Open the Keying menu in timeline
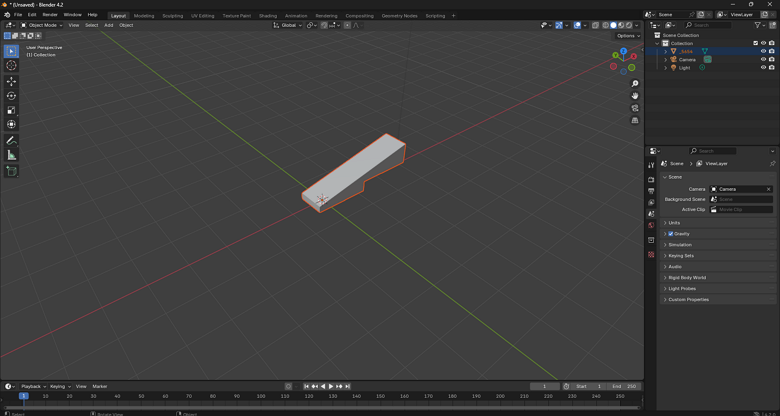 coord(60,386)
